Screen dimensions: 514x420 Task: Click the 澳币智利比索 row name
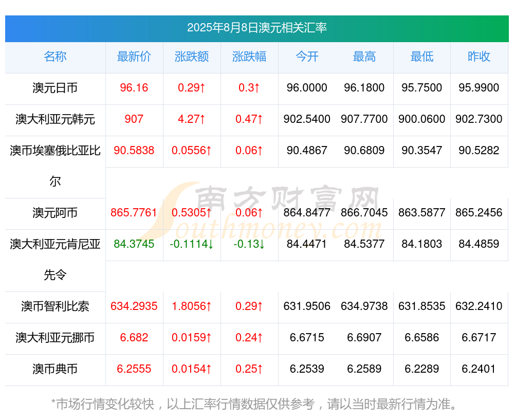(x=55, y=306)
